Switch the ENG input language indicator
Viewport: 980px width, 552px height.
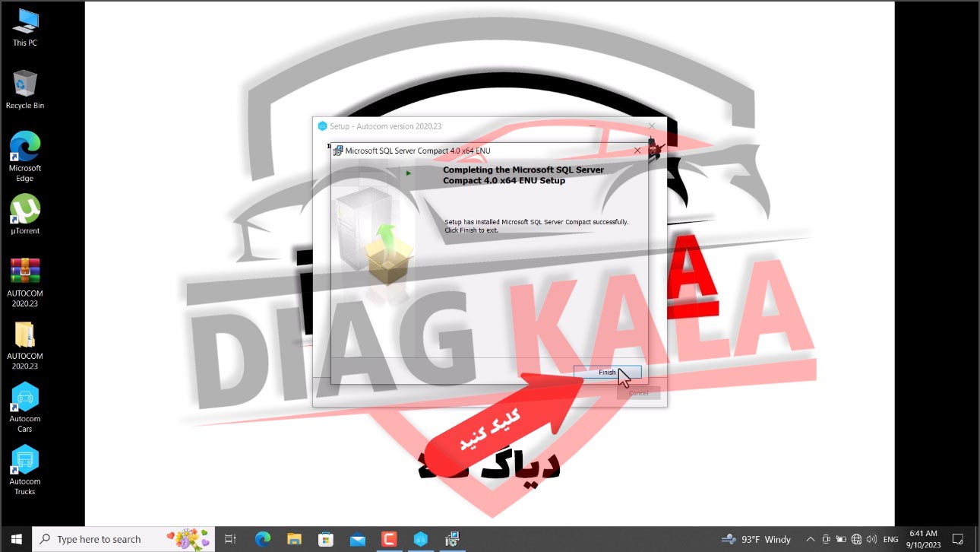point(890,539)
